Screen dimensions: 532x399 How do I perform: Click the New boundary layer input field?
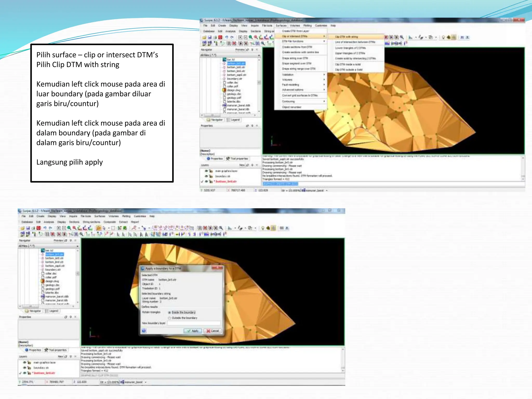pyautogui.click(x=194, y=323)
